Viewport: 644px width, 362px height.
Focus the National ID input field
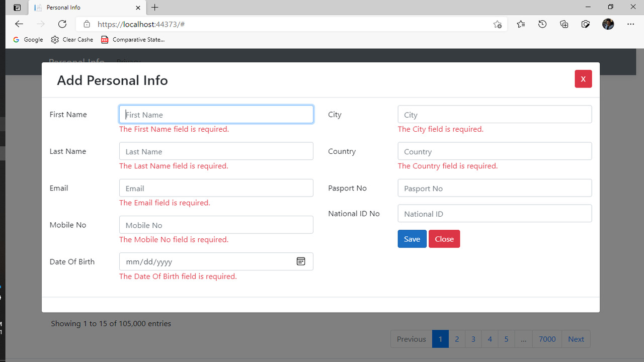(x=494, y=214)
